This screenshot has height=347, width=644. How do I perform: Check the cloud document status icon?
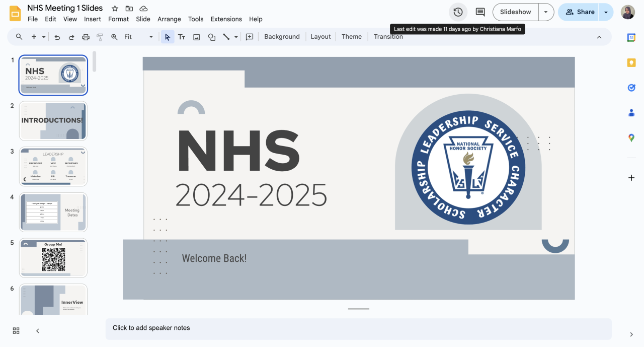click(x=144, y=9)
